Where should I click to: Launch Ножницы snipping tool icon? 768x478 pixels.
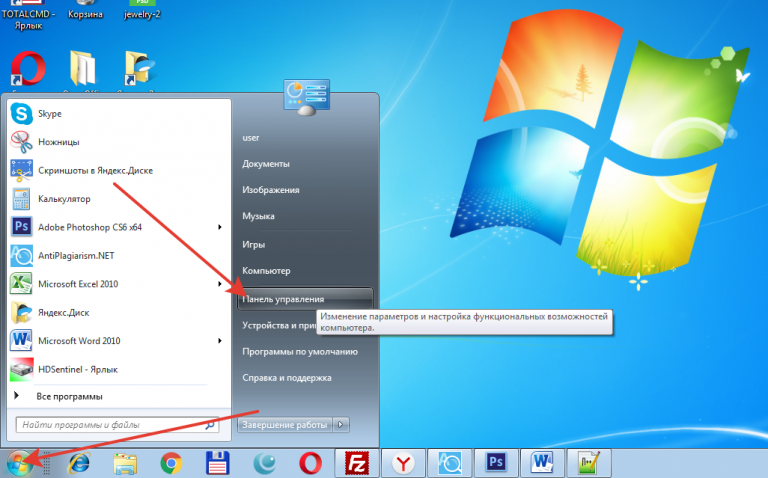pyautogui.click(x=22, y=142)
